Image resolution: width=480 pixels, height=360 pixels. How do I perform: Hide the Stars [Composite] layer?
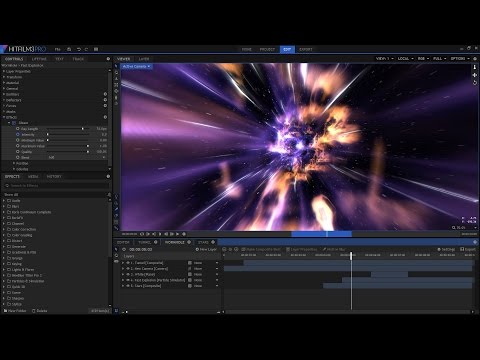point(128,286)
